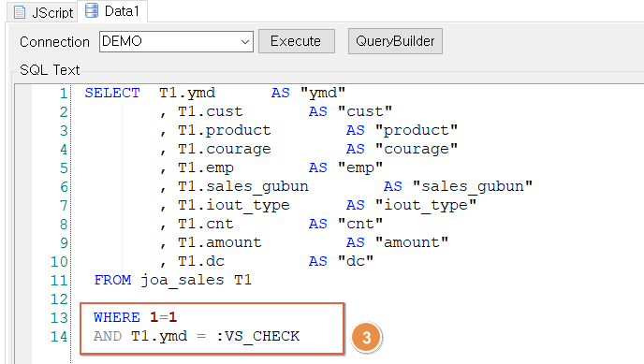Open the Connection DEMO dropdown

pos(176,41)
